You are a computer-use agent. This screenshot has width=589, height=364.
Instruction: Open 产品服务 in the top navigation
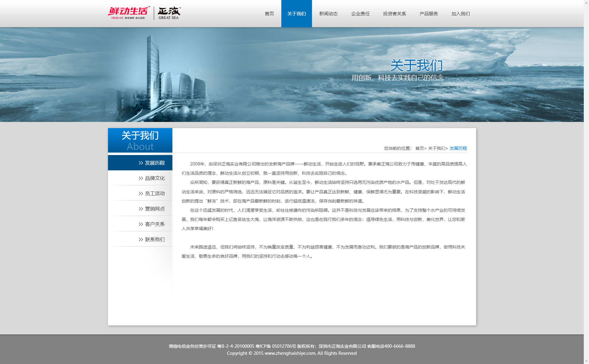tap(429, 14)
